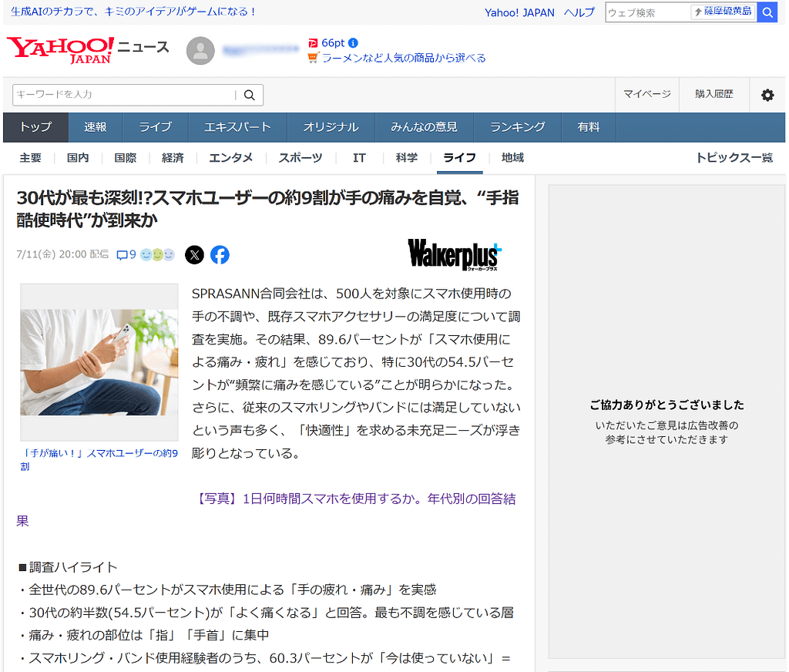The width and height of the screenshot is (789, 672).
Task: Click the keyword search magnifier icon
Action: 249,95
